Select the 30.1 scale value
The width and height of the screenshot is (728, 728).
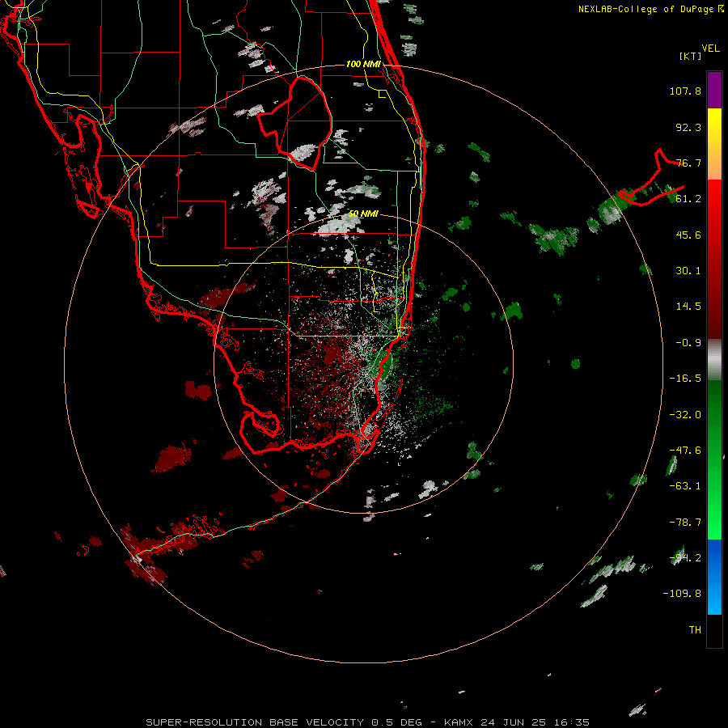(688, 271)
